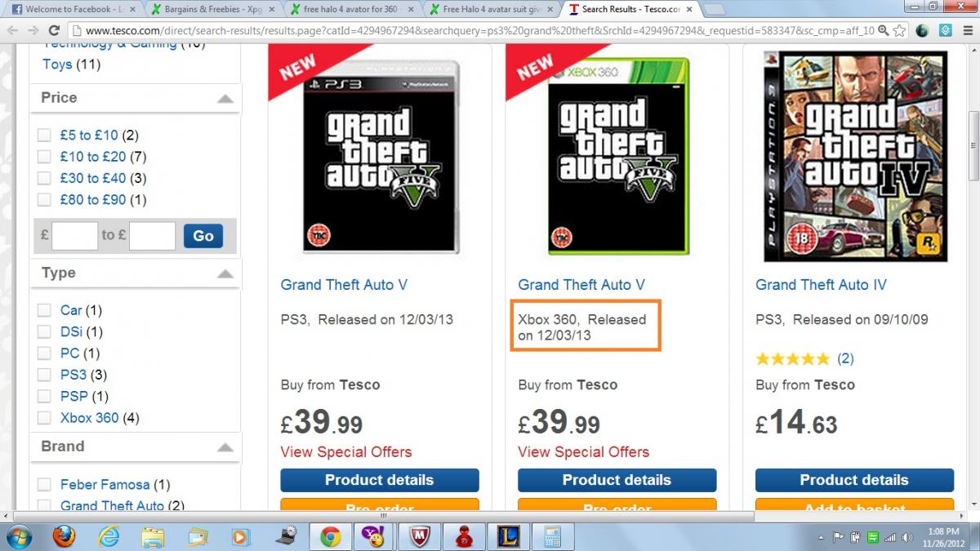980x551 pixels.
Task: Enable the Xbox 360 type filter
Action: (x=44, y=417)
